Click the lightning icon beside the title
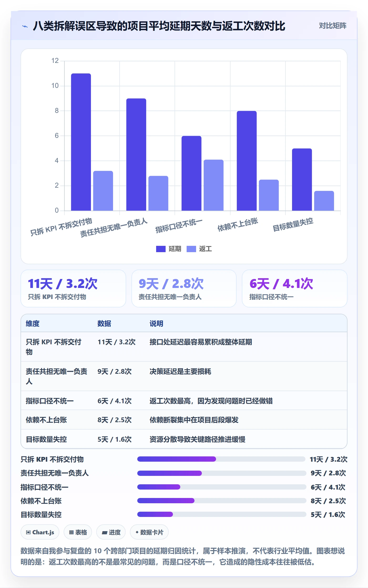The width and height of the screenshot is (368, 588). pyautogui.click(x=25, y=26)
